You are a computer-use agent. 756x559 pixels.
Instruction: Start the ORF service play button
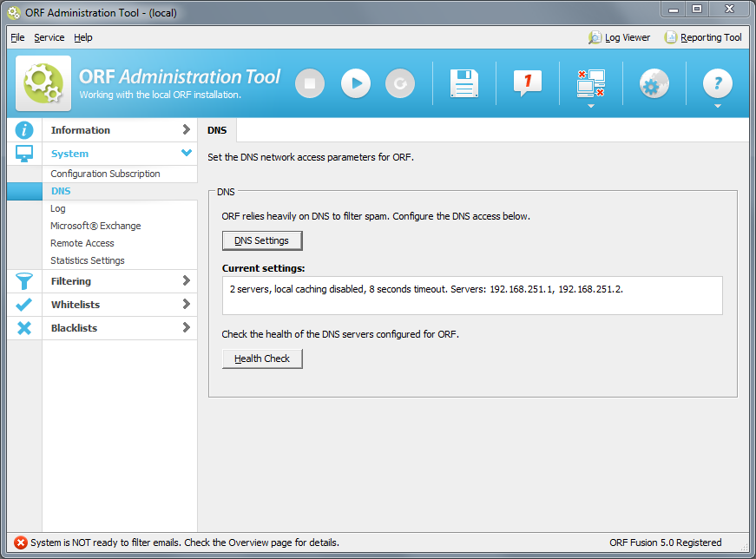[x=356, y=84]
